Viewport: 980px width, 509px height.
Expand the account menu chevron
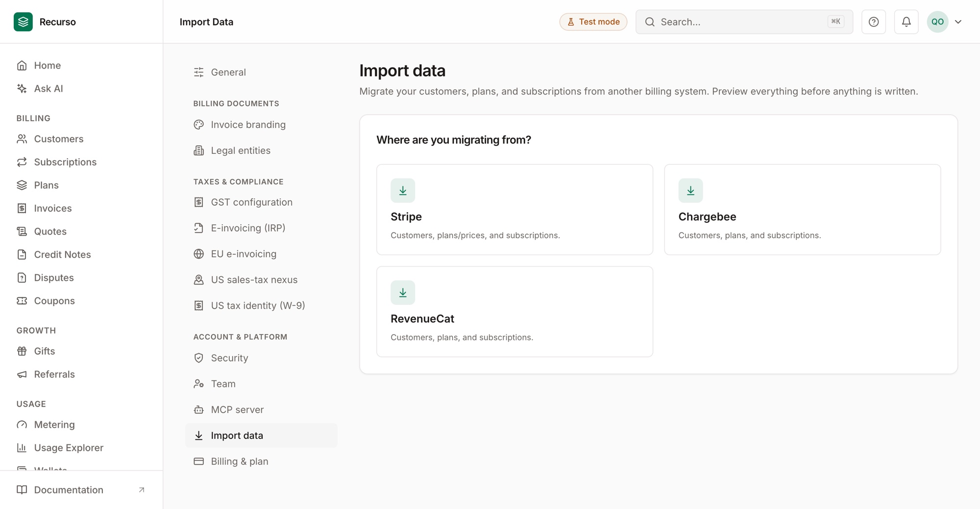pyautogui.click(x=958, y=22)
